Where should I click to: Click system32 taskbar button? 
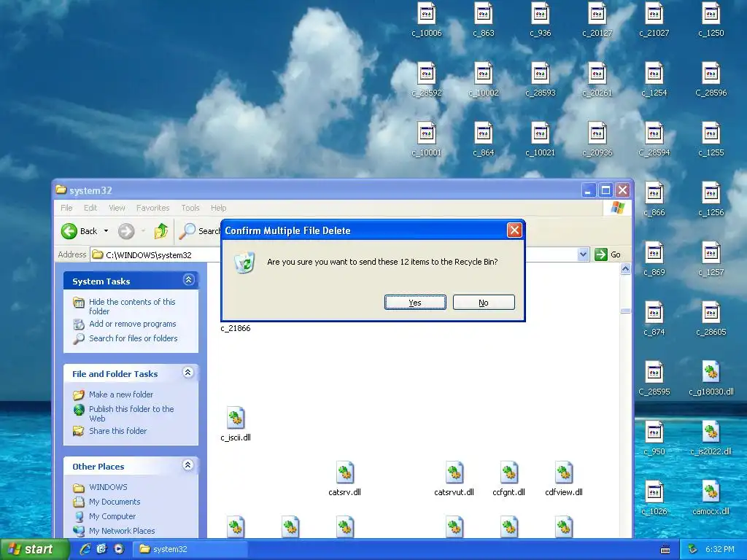tap(190, 549)
